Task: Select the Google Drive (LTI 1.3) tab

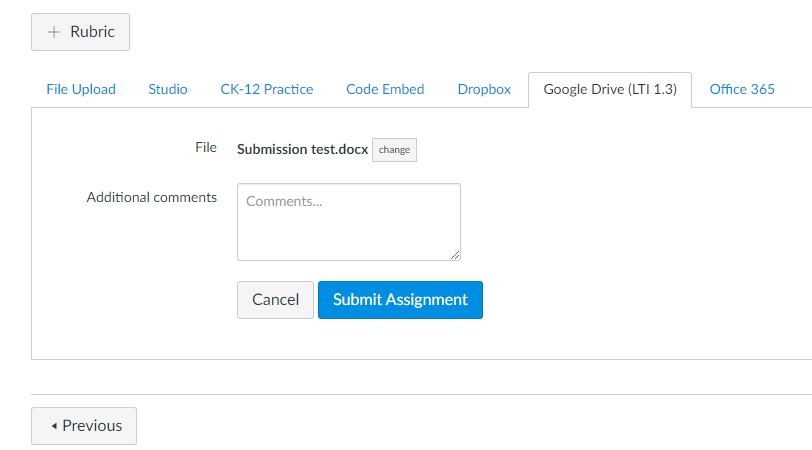Action: coord(610,89)
